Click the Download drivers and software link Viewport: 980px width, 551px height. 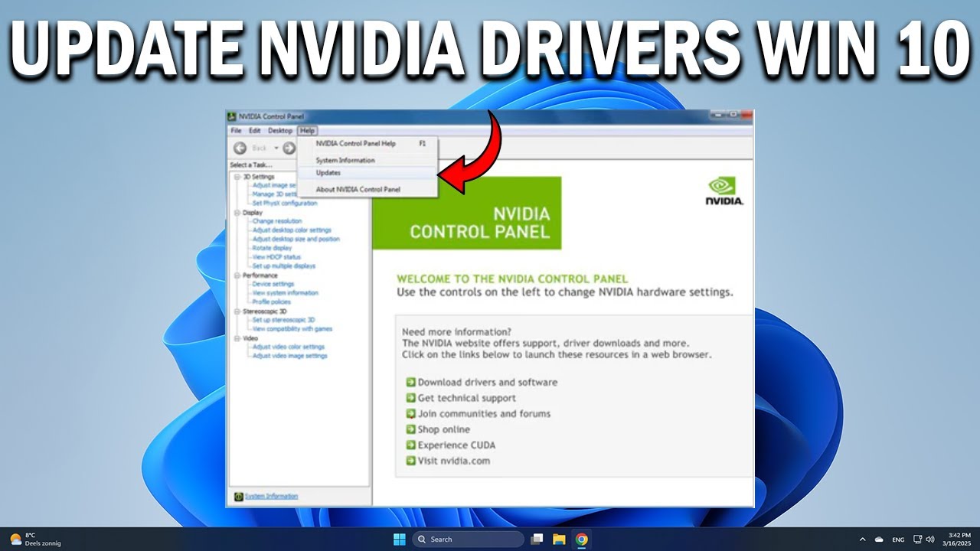tap(488, 382)
